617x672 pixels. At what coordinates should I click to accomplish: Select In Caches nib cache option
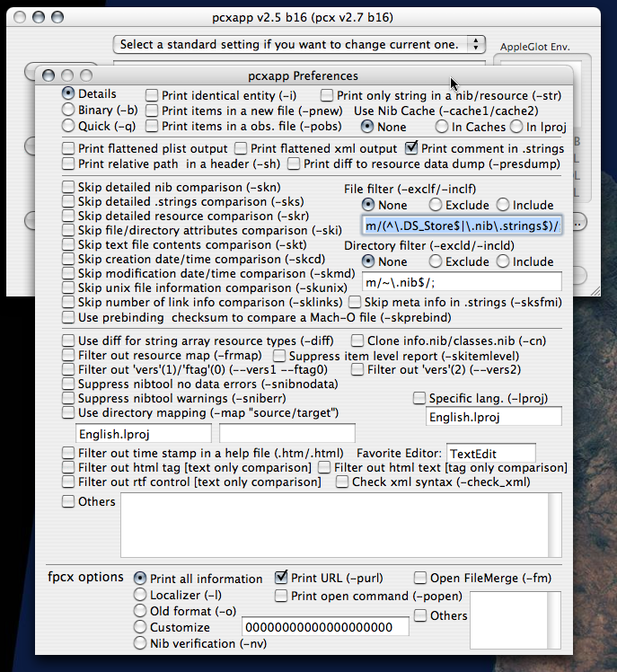pyautogui.click(x=442, y=127)
